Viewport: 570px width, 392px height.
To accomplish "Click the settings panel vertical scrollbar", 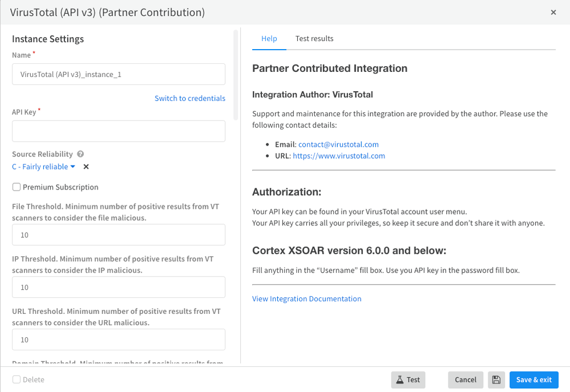I will (x=236, y=75).
